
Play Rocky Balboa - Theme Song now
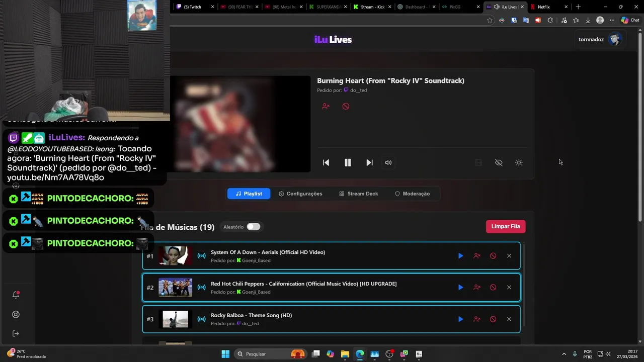(460, 319)
